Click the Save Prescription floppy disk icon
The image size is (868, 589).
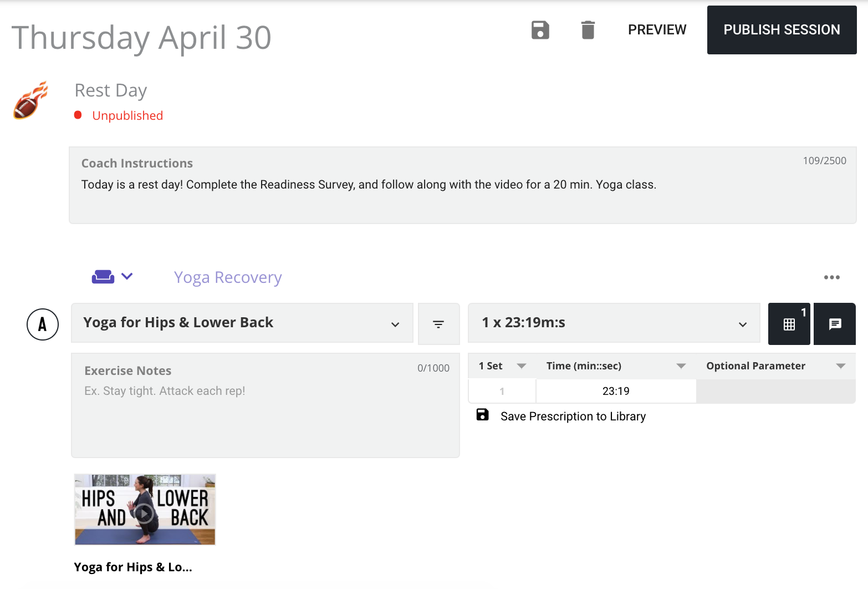tap(483, 415)
